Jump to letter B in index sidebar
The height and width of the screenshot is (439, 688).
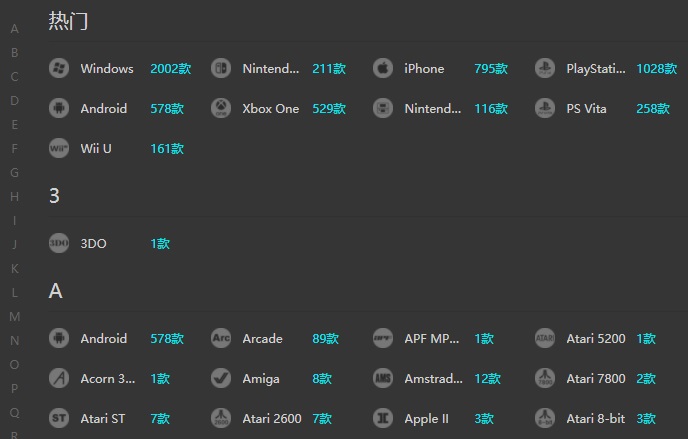(x=14, y=53)
